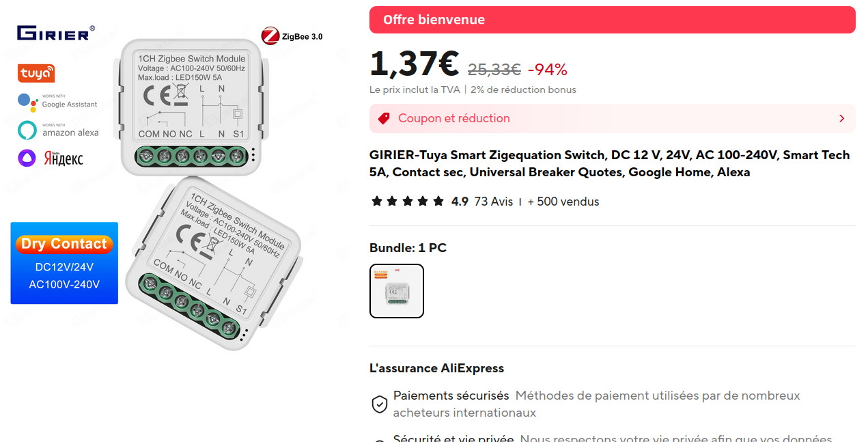
Task: Click the secure payments shield icon
Action: [x=379, y=404]
